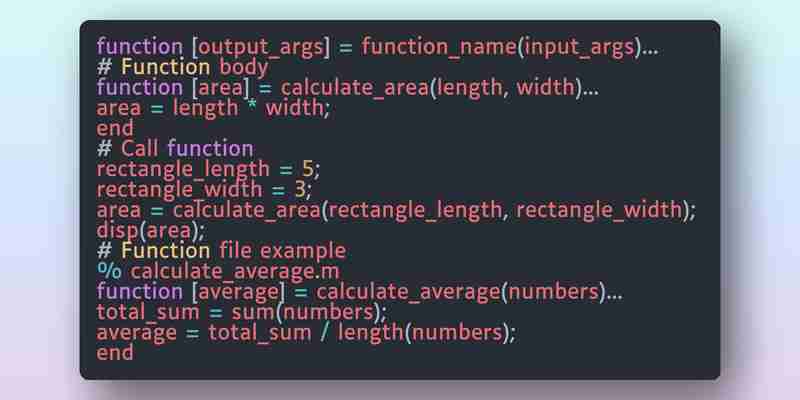Click the number 3 in rectangle_width

(x=299, y=190)
